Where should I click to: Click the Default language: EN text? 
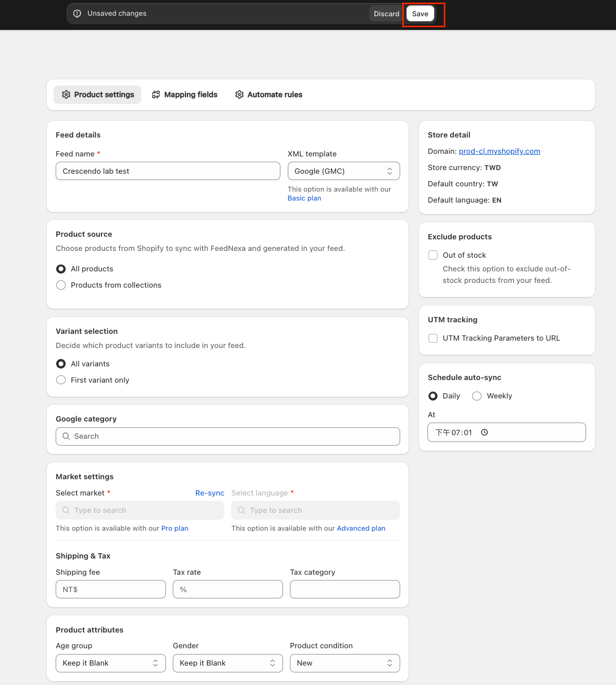(465, 200)
